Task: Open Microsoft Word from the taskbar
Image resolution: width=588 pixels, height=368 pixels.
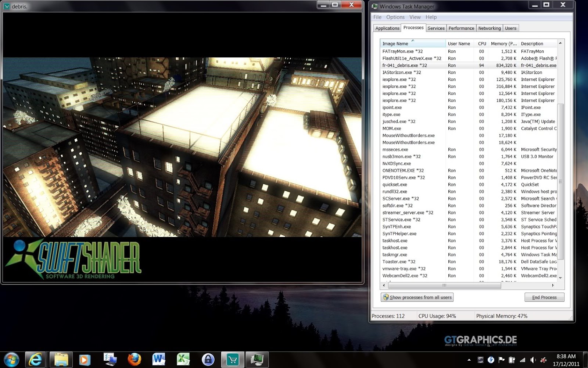Action: (x=158, y=360)
